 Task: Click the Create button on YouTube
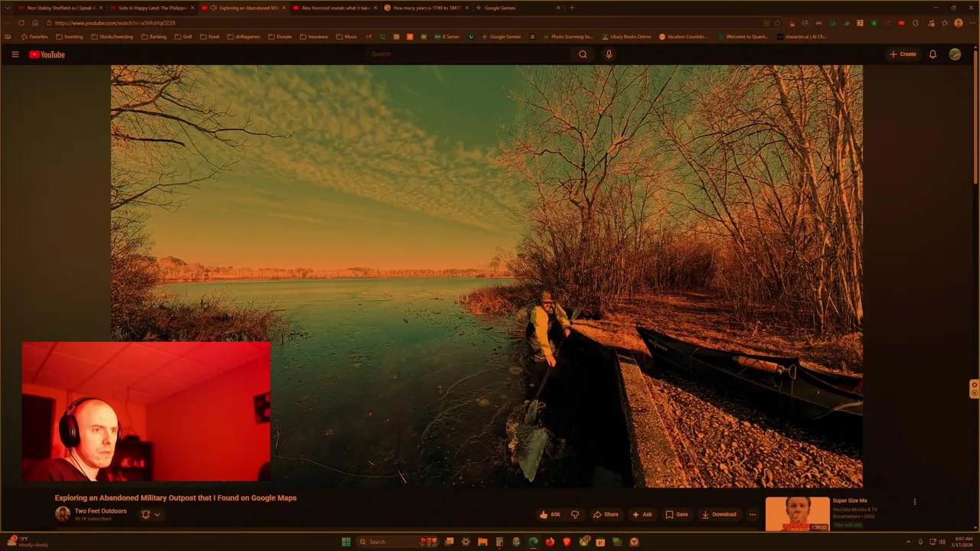(x=903, y=54)
